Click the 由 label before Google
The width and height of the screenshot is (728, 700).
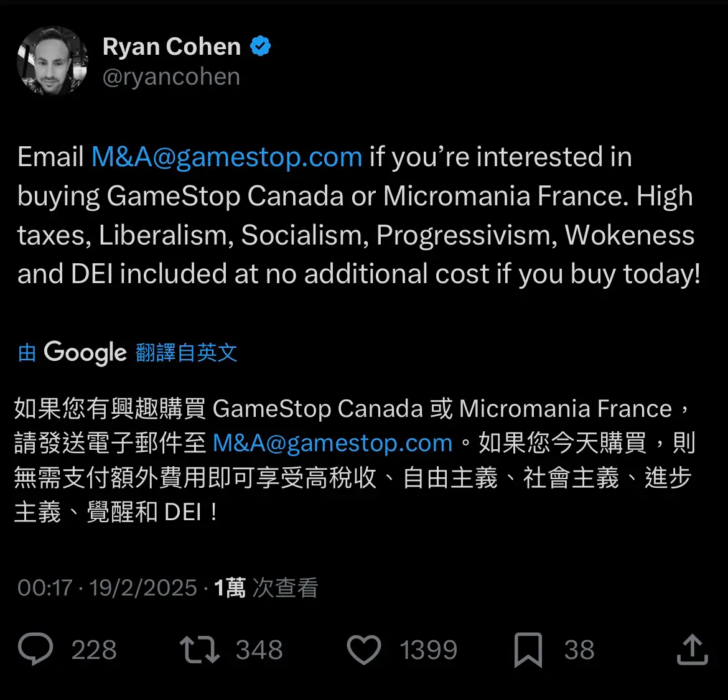pyautogui.click(x=27, y=353)
